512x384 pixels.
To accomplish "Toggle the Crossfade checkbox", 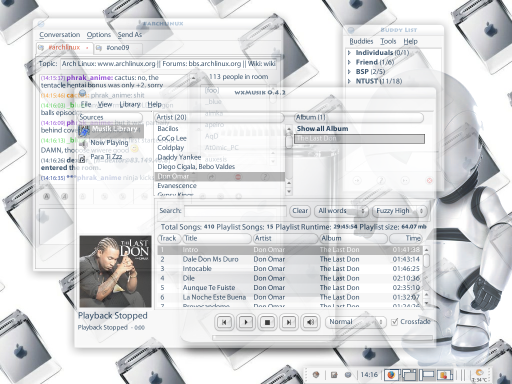I will coord(395,322).
